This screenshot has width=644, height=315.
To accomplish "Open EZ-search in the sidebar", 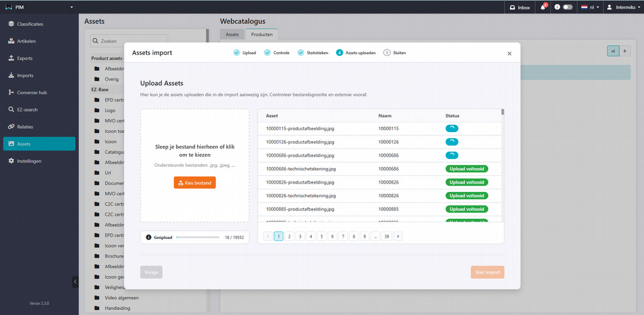I will tap(28, 110).
